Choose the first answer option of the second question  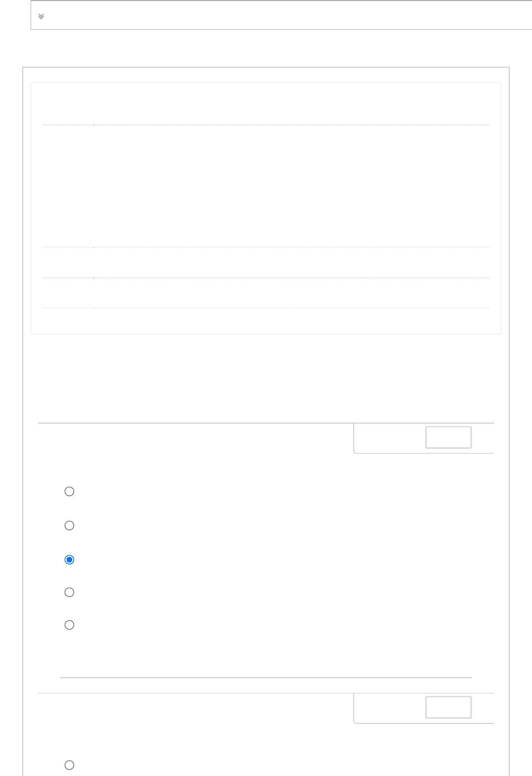70,765
